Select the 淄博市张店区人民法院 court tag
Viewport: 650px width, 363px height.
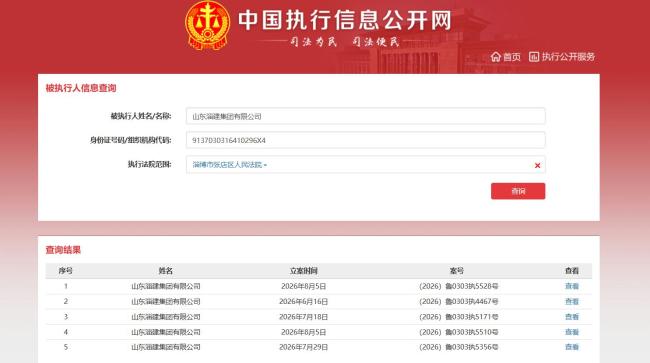(229, 165)
